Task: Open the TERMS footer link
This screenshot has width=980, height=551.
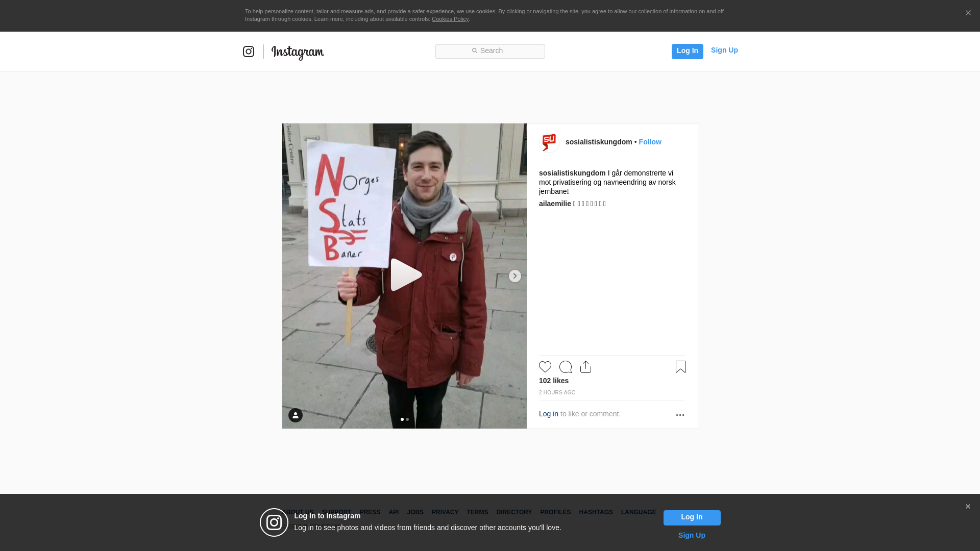Action: [x=477, y=512]
